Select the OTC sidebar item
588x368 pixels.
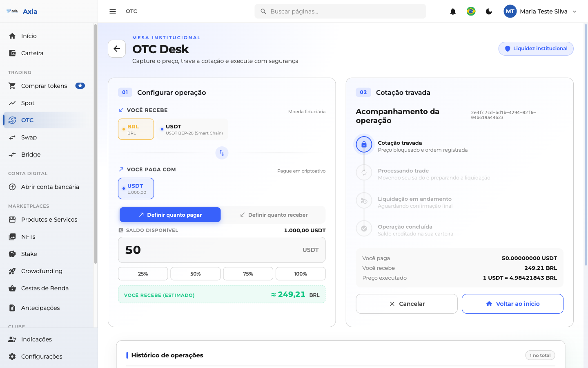(45, 120)
